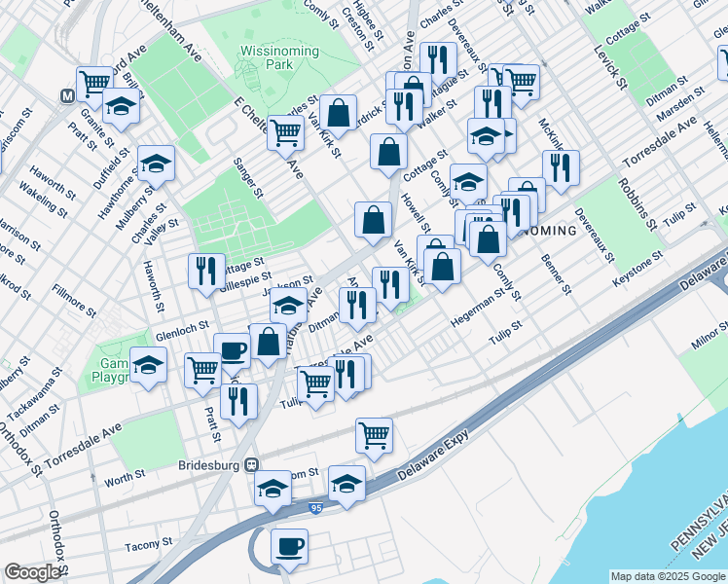Click the restaurant marker beside the Ditman label
The width and height of the screenshot is (728, 584).
pyautogui.click(x=357, y=307)
